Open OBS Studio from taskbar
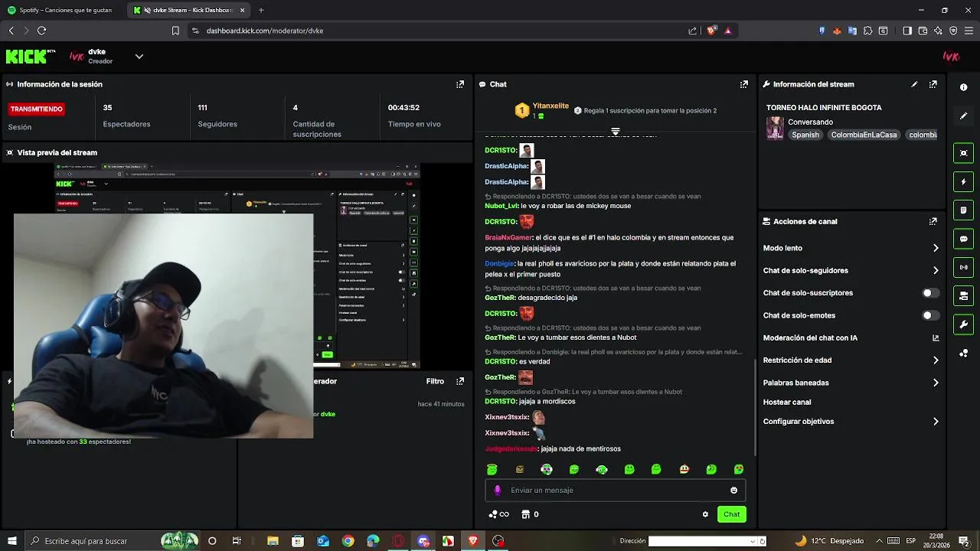Viewport: 980px width, 551px height. [498, 541]
